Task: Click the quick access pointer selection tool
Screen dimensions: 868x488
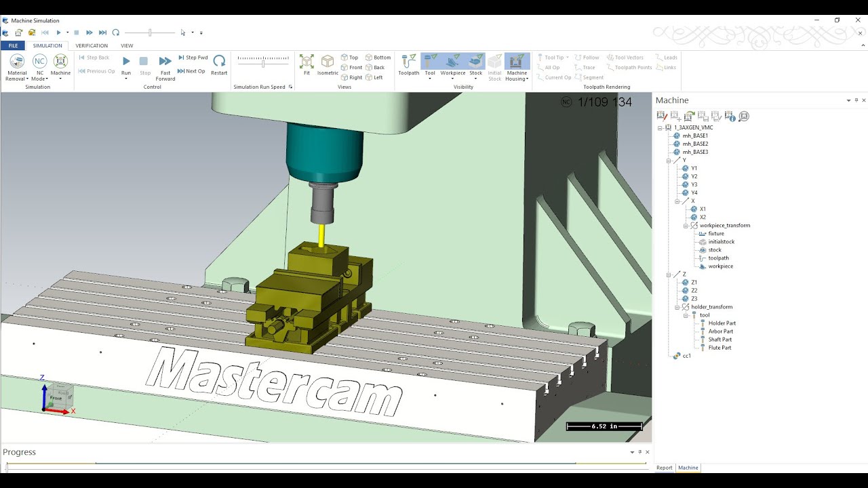Action: pyautogui.click(x=182, y=33)
